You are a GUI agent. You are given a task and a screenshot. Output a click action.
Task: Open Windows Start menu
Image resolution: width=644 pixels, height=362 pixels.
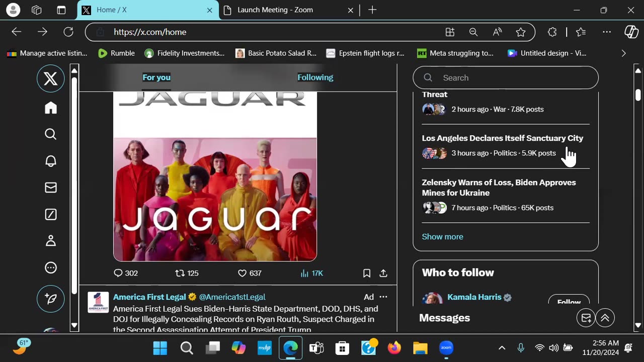160,348
